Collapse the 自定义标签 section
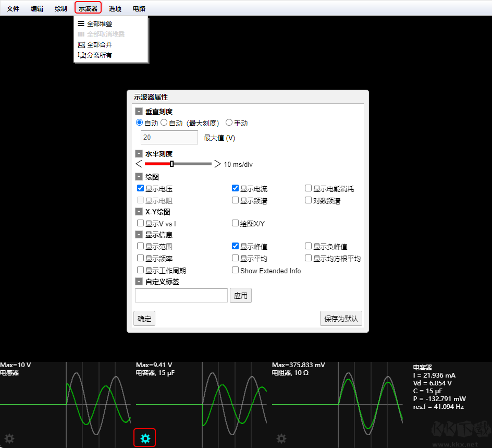 point(139,281)
